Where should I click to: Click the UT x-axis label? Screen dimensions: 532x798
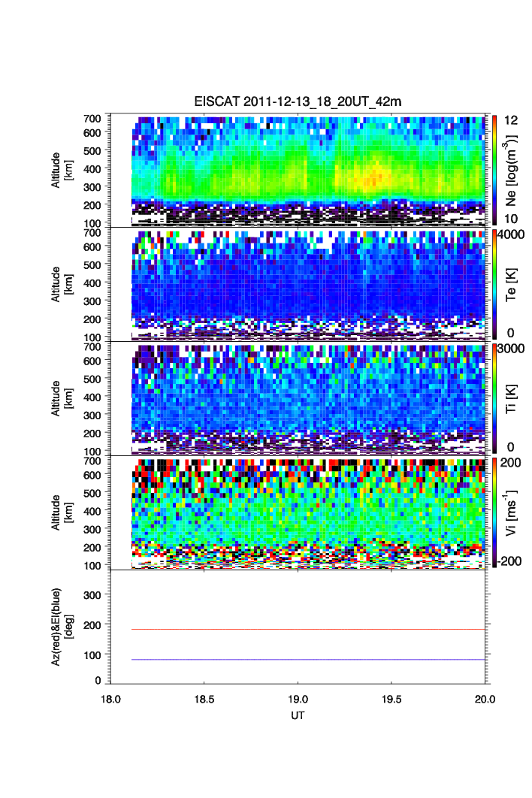point(298,715)
